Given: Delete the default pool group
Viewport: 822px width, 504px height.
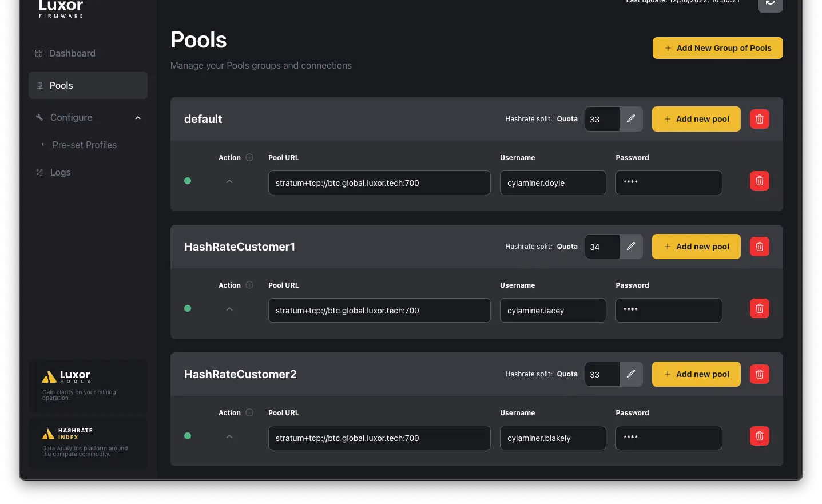Looking at the screenshot, I should pos(759,119).
